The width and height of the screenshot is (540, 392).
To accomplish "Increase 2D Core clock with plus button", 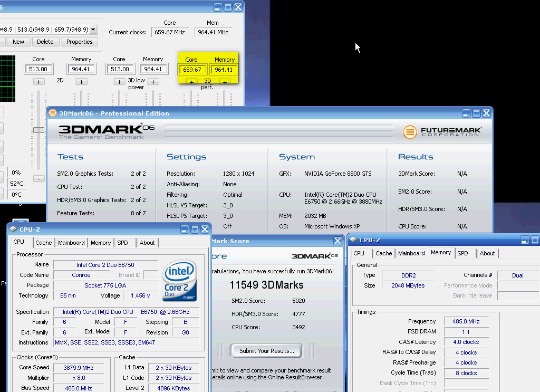I will point(38,82).
